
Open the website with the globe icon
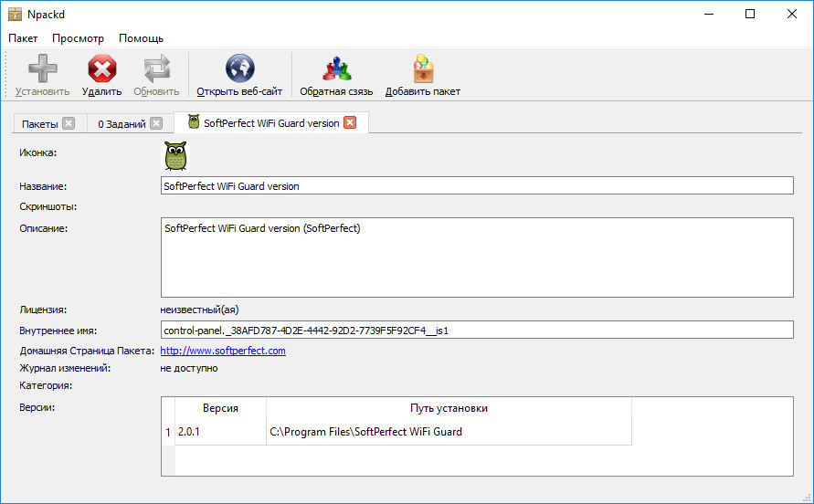(240, 68)
